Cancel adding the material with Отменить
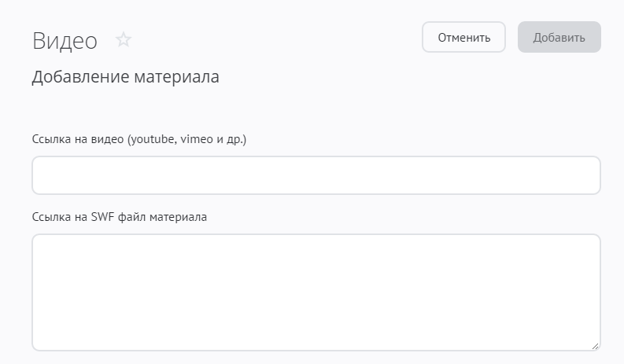624x364 pixels. [463, 37]
